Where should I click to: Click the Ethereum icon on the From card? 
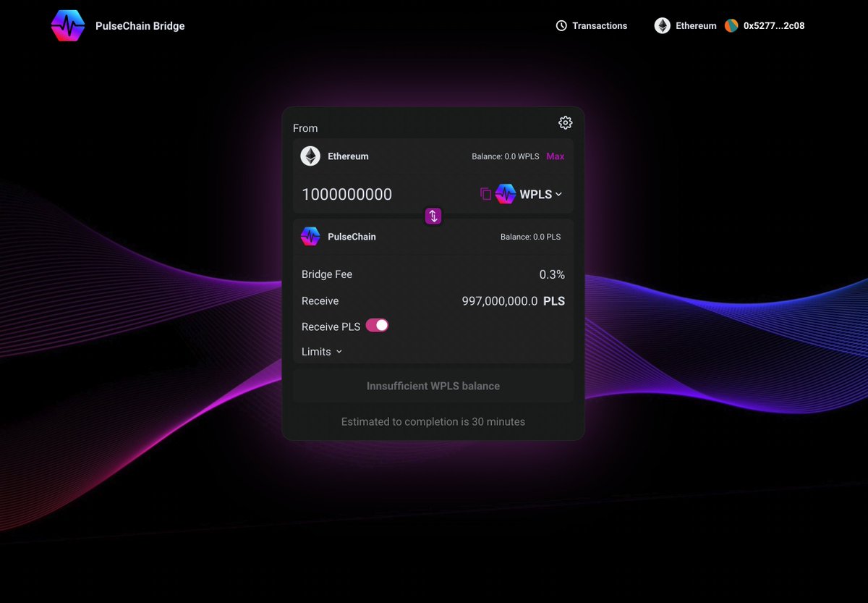click(x=310, y=156)
